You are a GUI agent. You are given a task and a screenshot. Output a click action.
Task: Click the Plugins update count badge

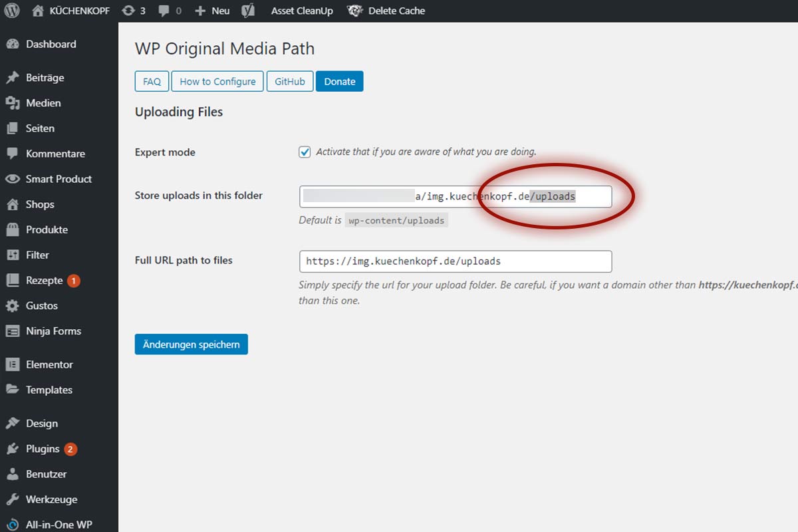(70, 449)
